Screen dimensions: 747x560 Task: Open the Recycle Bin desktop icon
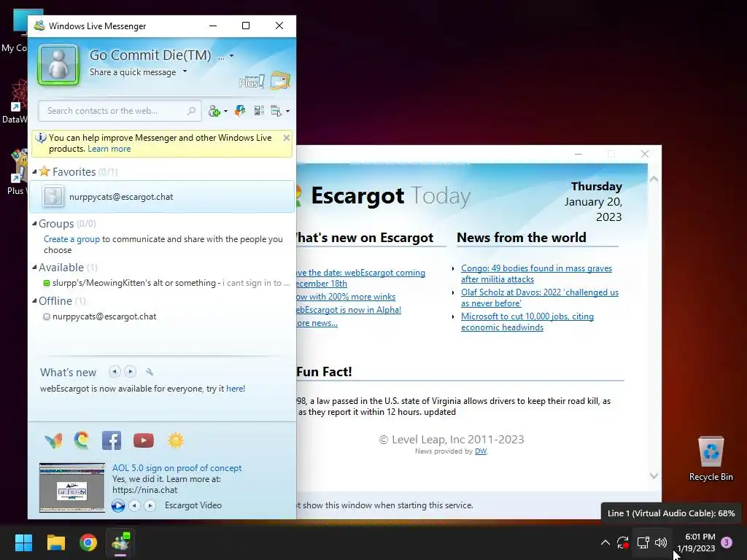click(x=711, y=458)
